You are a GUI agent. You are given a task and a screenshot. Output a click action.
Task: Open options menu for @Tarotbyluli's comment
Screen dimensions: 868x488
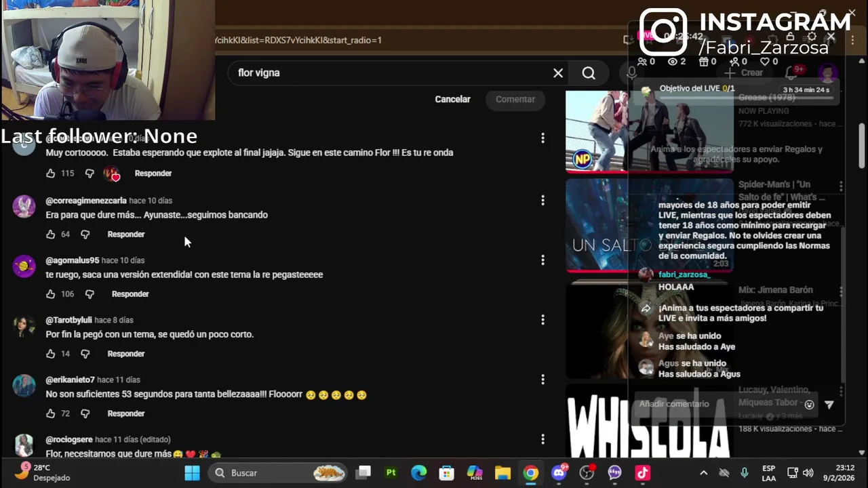pos(542,319)
